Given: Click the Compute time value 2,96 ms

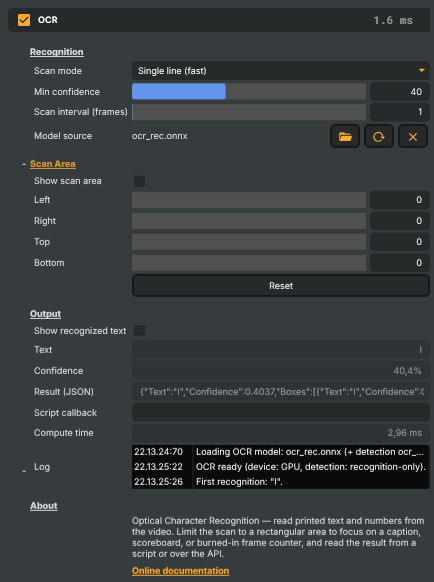Looking at the screenshot, I should [x=281, y=433].
